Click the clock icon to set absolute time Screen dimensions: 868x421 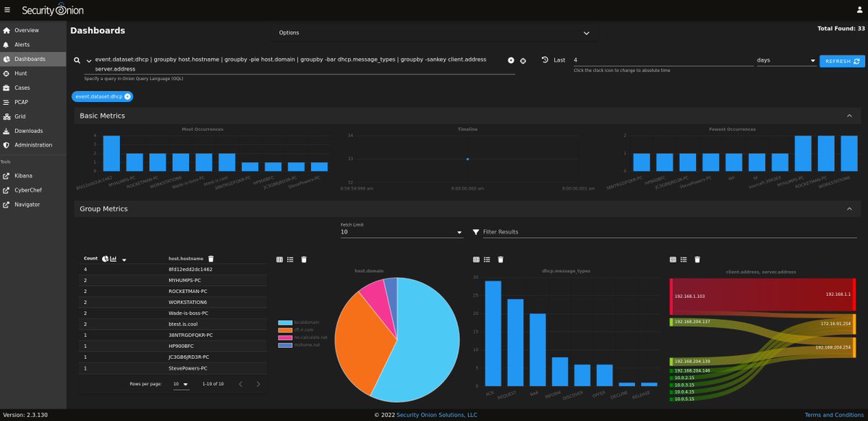(545, 60)
